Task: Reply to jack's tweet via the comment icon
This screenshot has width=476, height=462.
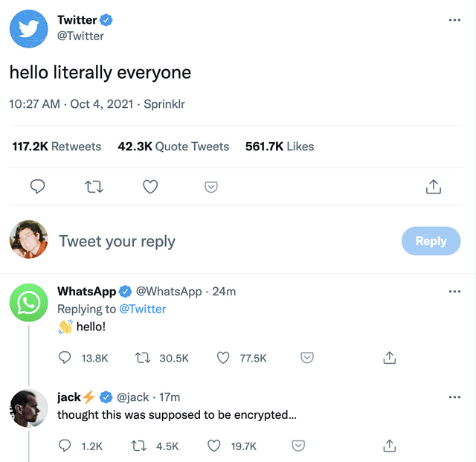Action: pyautogui.click(x=65, y=446)
